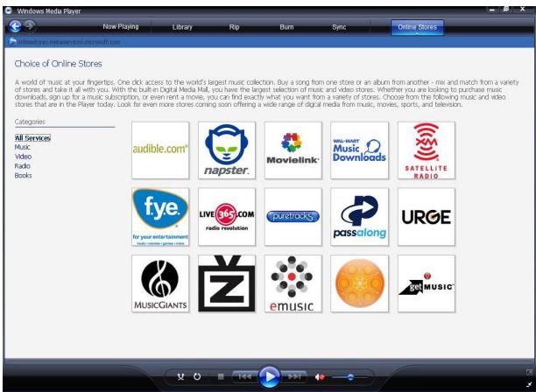
Task: Click the forward navigation arrow
Action: 30,25
